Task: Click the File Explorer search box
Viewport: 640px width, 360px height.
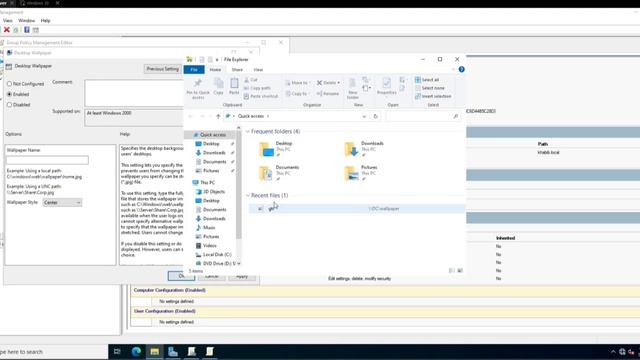Action: point(422,116)
